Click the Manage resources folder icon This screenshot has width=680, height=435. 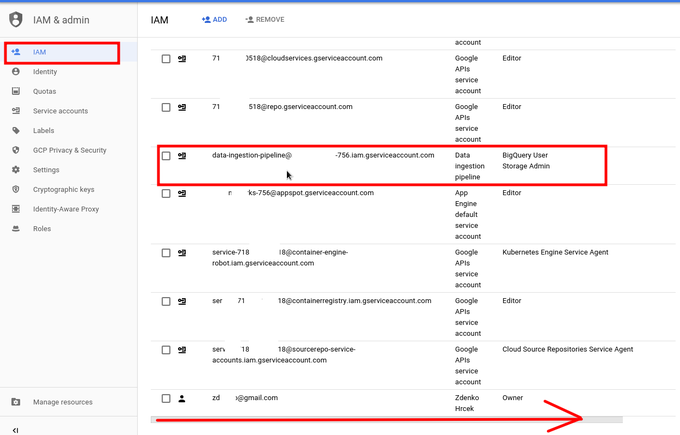point(16,402)
